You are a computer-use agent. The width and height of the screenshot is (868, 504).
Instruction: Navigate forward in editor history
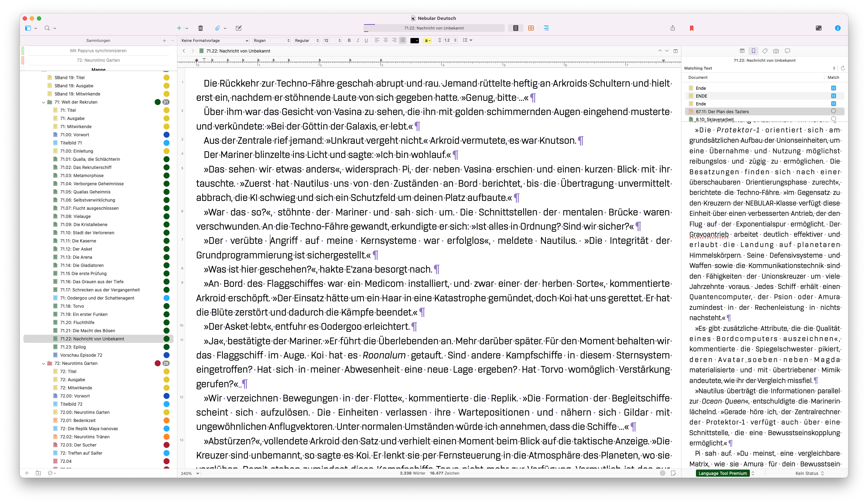193,51
